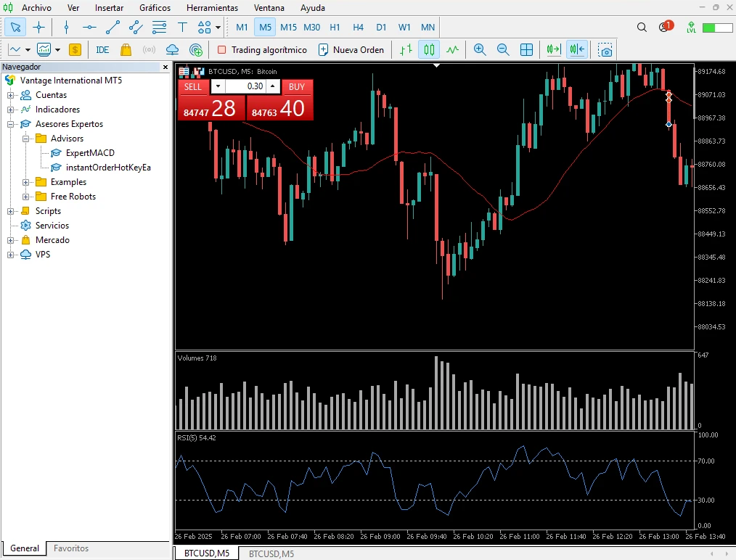Select the Trendline drawing tool
The height and width of the screenshot is (560, 736).
111,27
